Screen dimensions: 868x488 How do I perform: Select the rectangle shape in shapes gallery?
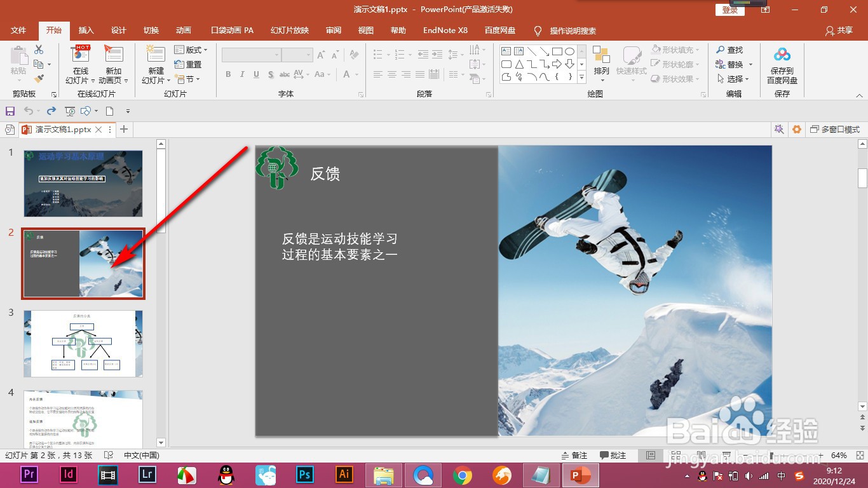pyautogui.click(x=557, y=51)
